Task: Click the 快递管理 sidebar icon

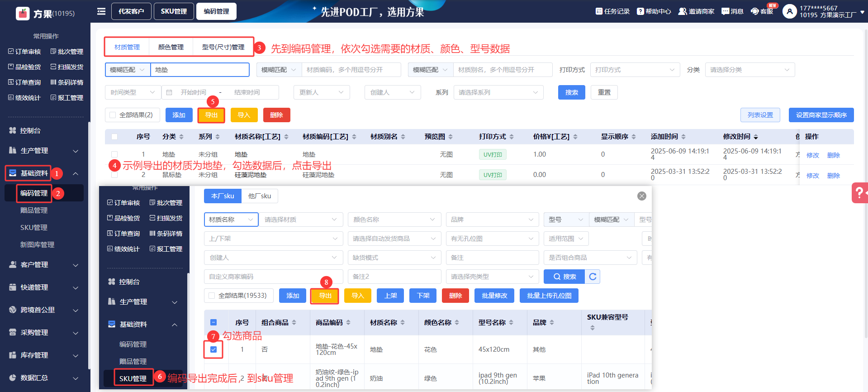Action: pyautogui.click(x=13, y=287)
